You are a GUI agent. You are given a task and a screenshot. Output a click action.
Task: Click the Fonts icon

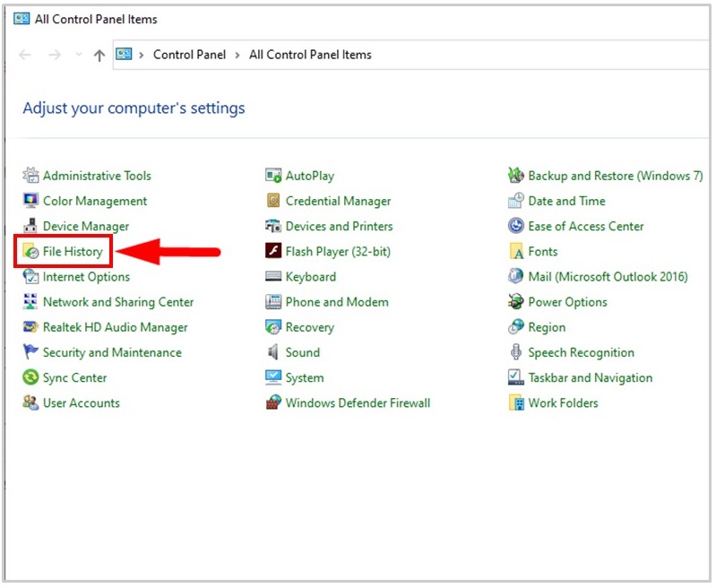tap(516, 252)
